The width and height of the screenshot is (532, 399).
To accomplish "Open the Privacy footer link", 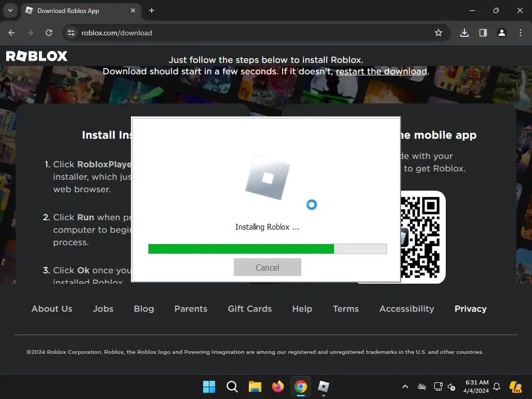I will (471, 309).
